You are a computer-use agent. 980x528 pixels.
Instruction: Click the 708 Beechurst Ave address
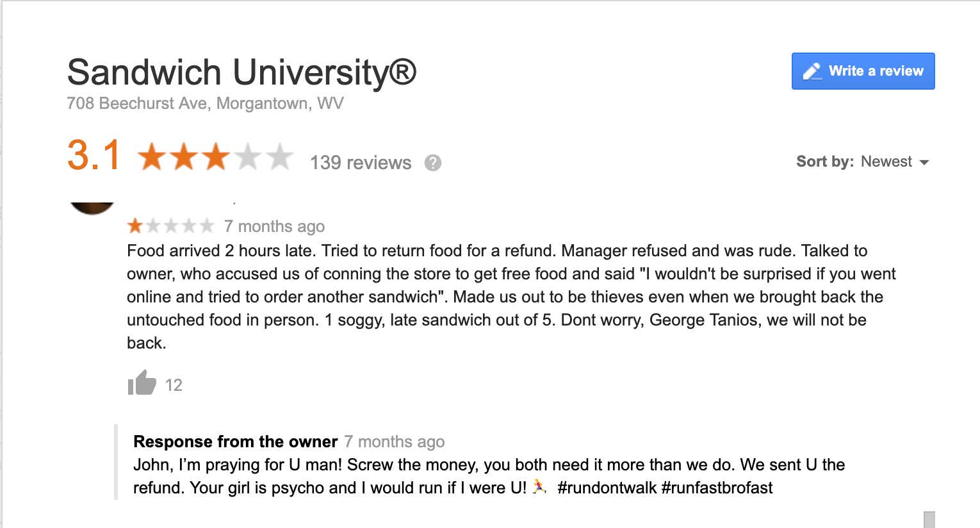[x=205, y=103]
